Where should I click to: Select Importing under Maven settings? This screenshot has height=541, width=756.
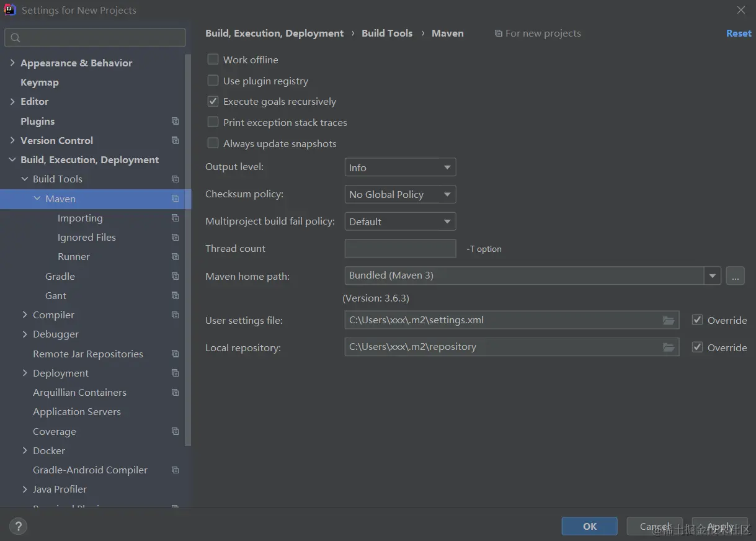click(80, 218)
